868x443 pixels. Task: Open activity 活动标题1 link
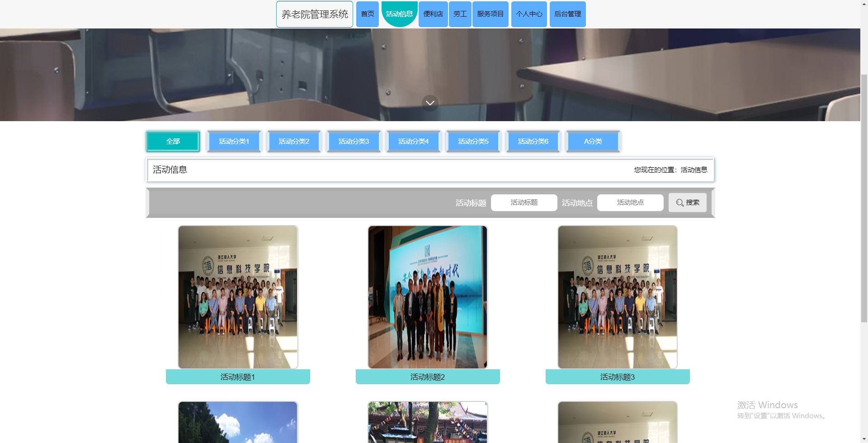click(x=238, y=376)
